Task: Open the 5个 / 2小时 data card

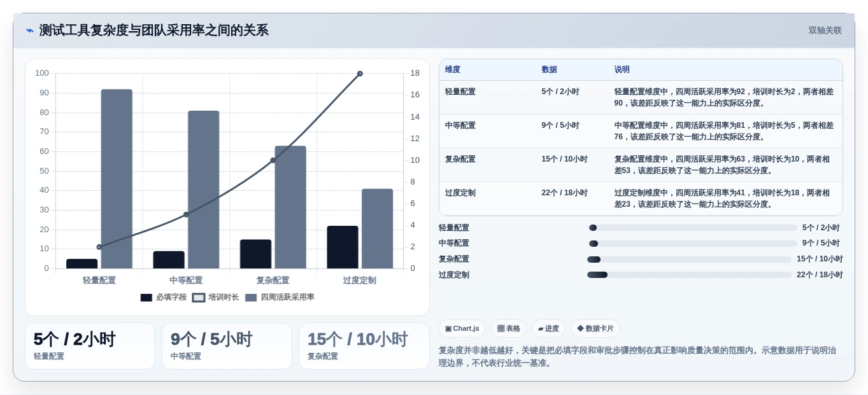Action: 90,346
